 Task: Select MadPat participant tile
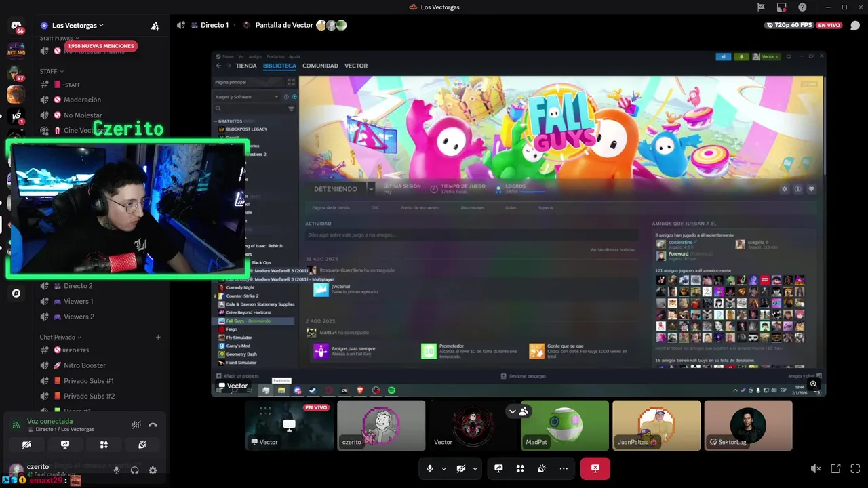tap(565, 426)
